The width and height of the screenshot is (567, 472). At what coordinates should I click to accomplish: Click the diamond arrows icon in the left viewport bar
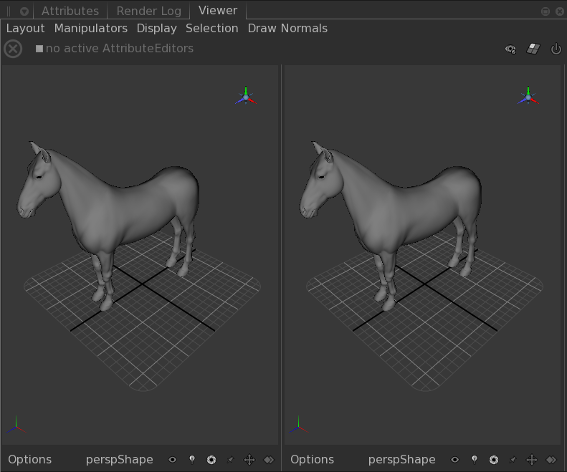269,460
